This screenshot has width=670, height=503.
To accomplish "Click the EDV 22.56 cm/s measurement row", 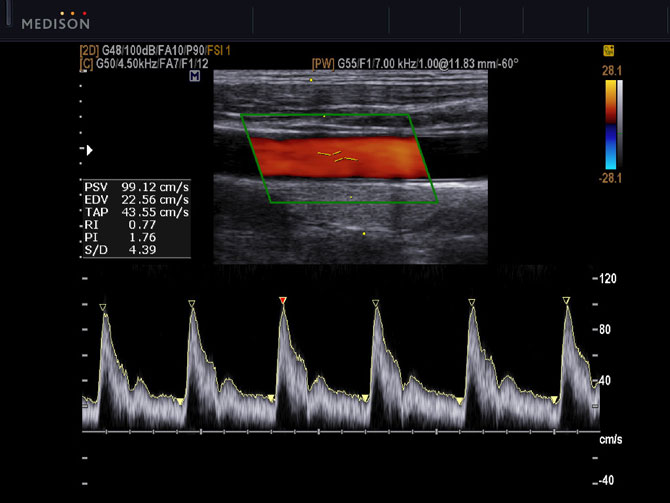I will pyautogui.click(x=136, y=200).
